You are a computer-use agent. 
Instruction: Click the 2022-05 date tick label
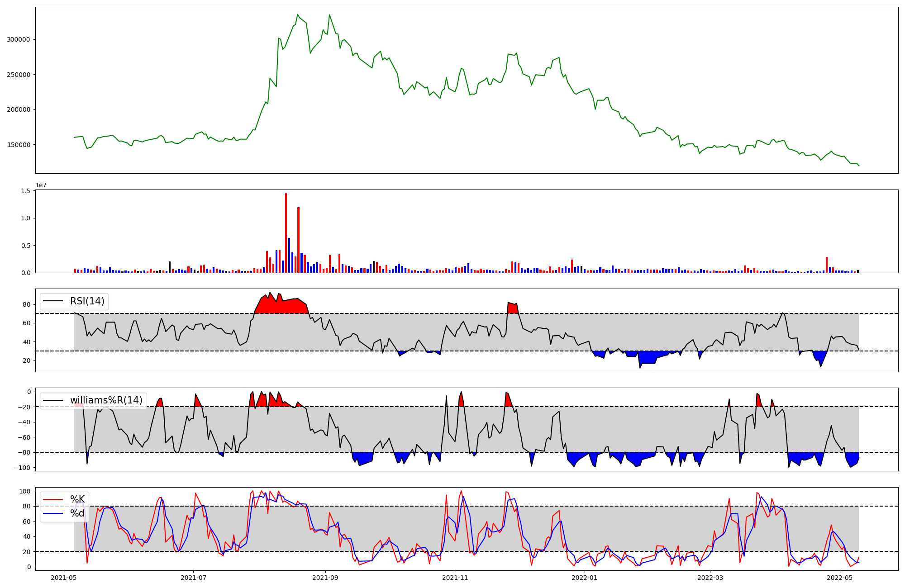(839, 578)
